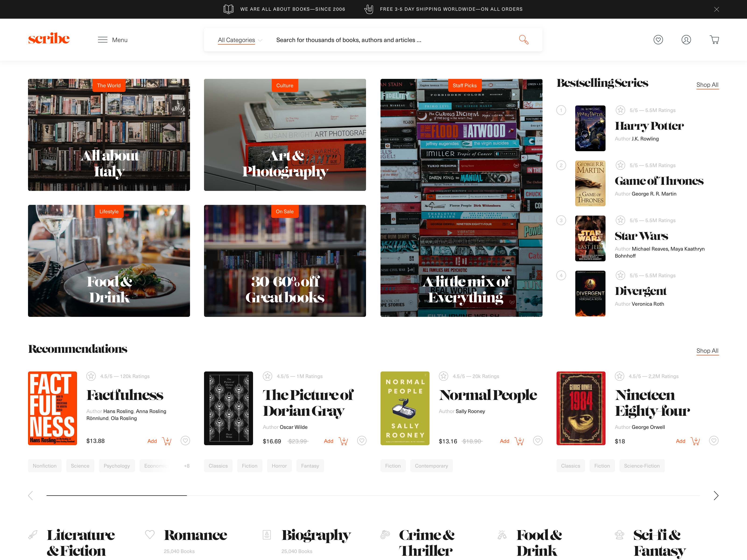
Task: Dismiss the top announcement banner
Action: tap(716, 10)
